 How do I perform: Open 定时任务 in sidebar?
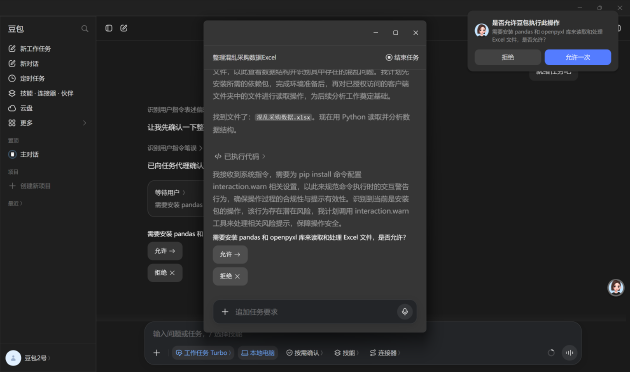pos(27,78)
